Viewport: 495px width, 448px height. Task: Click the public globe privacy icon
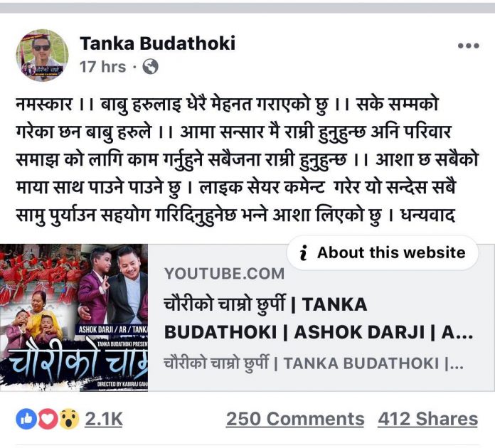(150, 67)
